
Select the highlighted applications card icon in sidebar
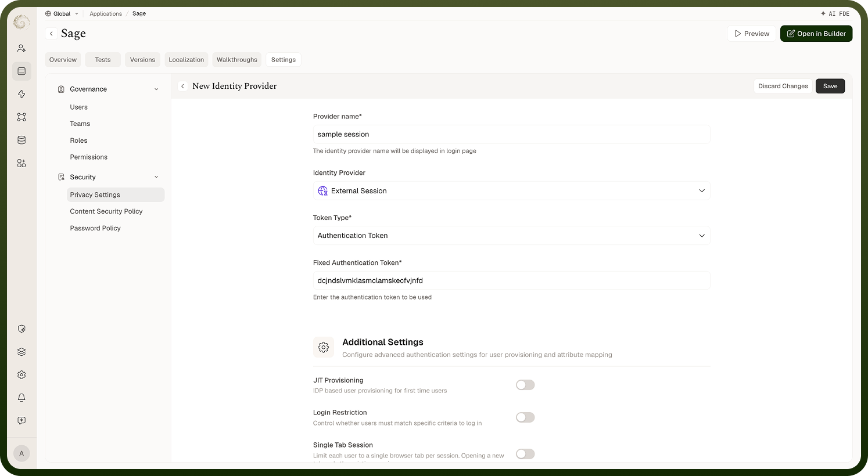21,71
